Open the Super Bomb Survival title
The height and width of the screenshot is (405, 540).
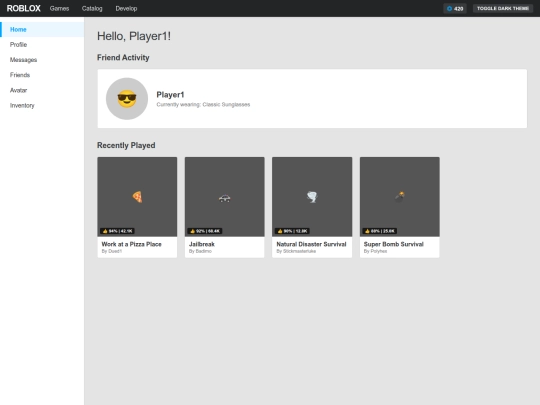pos(394,244)
